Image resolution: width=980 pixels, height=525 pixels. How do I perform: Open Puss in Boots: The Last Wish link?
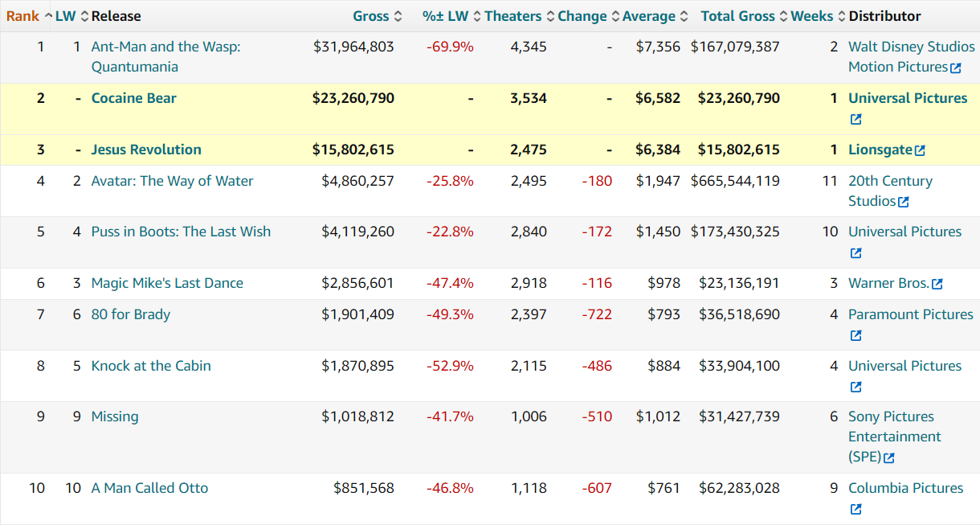coord(181,232)
